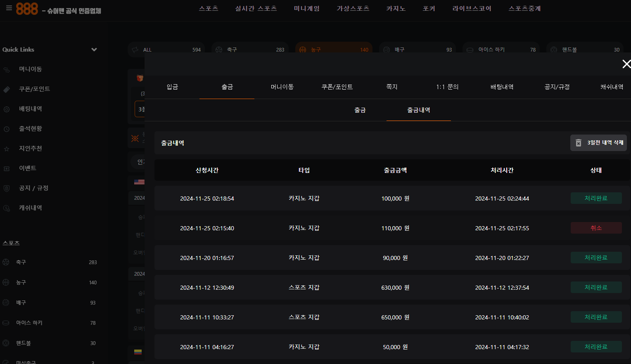
Task: Click the red 취소 status badge
Action: pos(596,228)
